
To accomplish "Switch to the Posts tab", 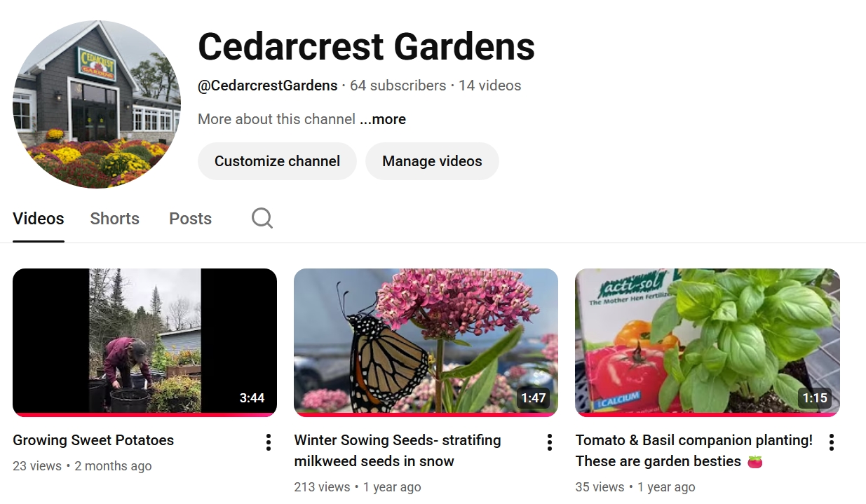I will (190, 219).
